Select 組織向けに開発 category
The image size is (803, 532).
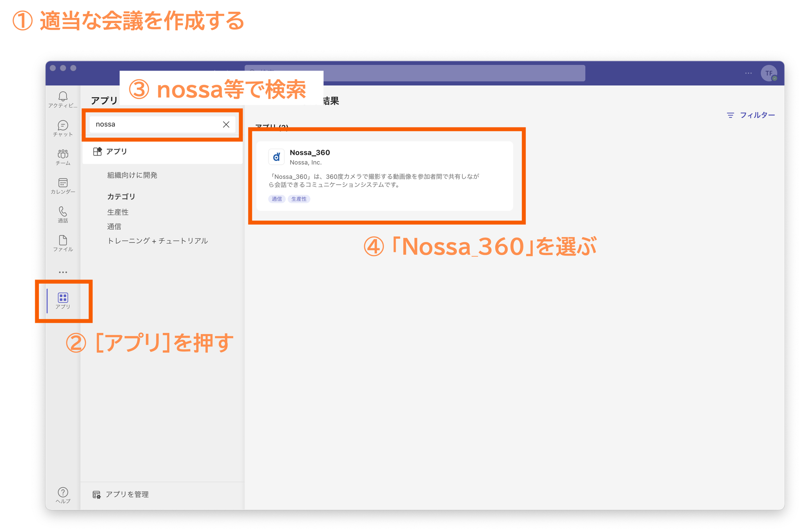pyautogui.click(x=132, y=175)
